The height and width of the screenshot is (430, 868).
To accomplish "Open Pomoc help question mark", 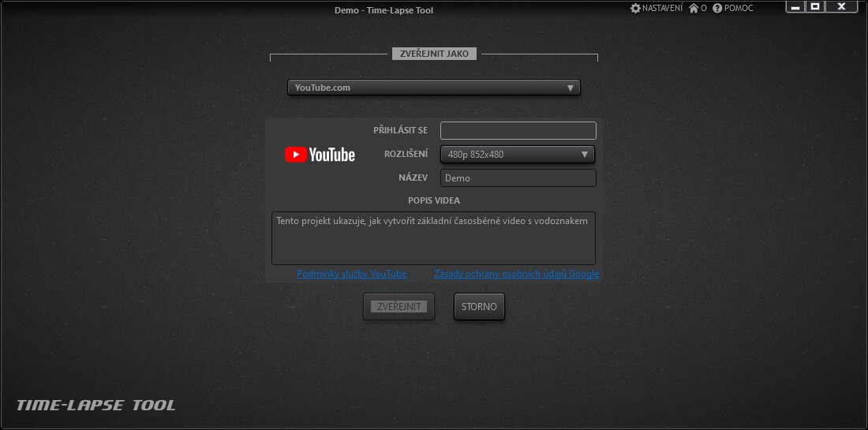I will pyautogui.click(x=732, y=9).
